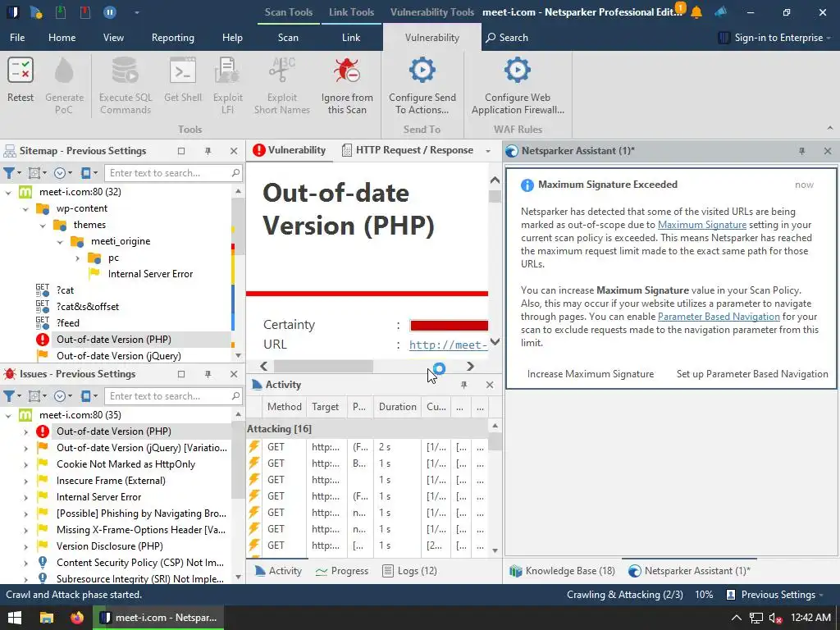The height and width of the screenshot is (630, 840).
Task: Pin the Sitemap panel
Action: tap(208, 151)
